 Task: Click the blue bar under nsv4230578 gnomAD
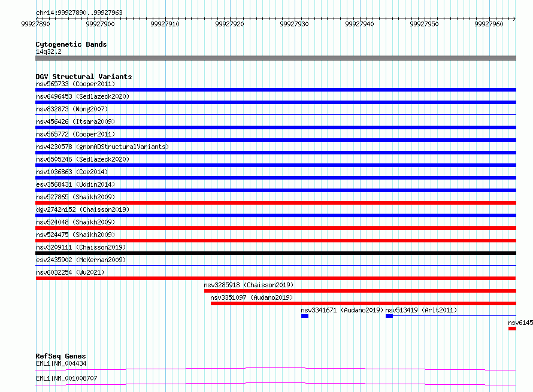coord(275,153)
